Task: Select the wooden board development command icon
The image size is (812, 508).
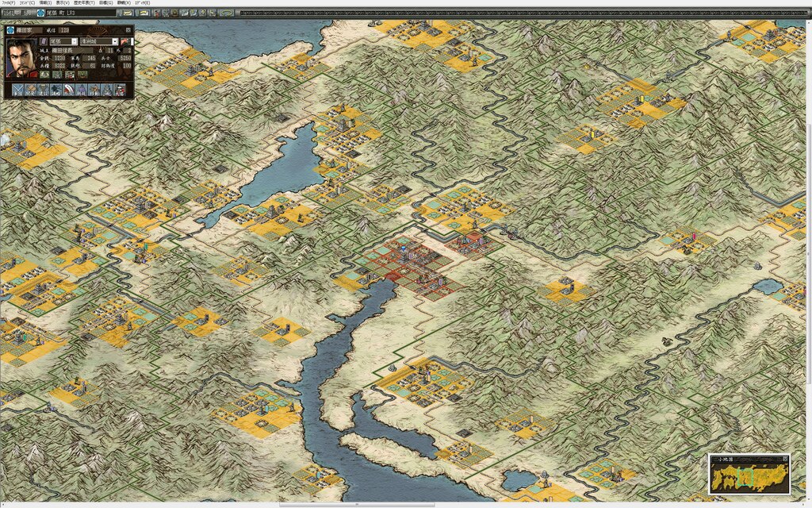Action: tap(31, 90)
